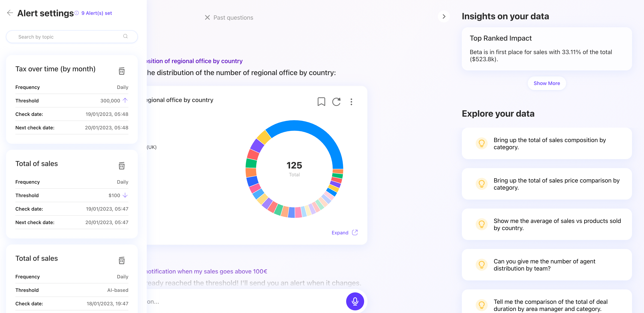
Task: Start voice input with the microphone button
Action: 355,301
